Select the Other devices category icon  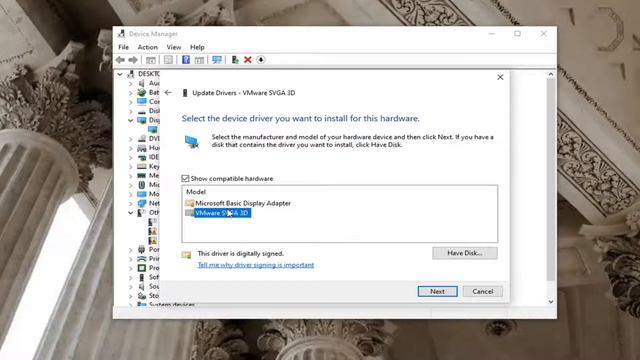click(x=142, y=213)
